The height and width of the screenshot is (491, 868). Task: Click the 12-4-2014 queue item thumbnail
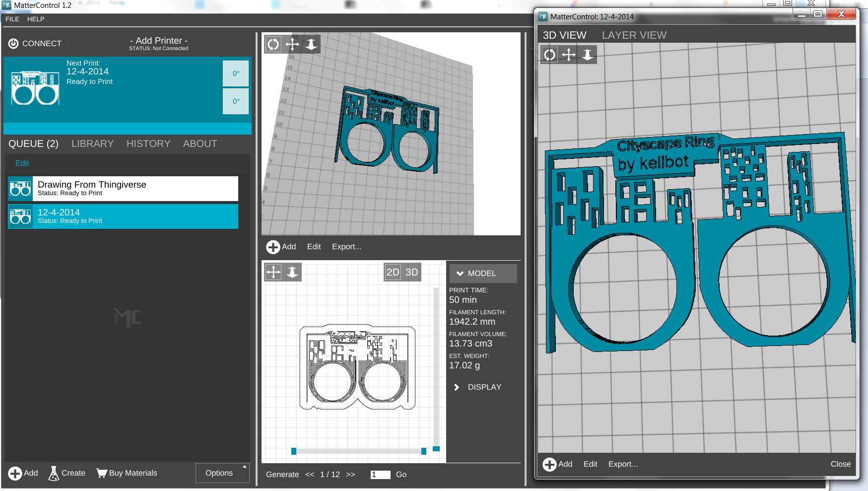(x=20, y=216)
